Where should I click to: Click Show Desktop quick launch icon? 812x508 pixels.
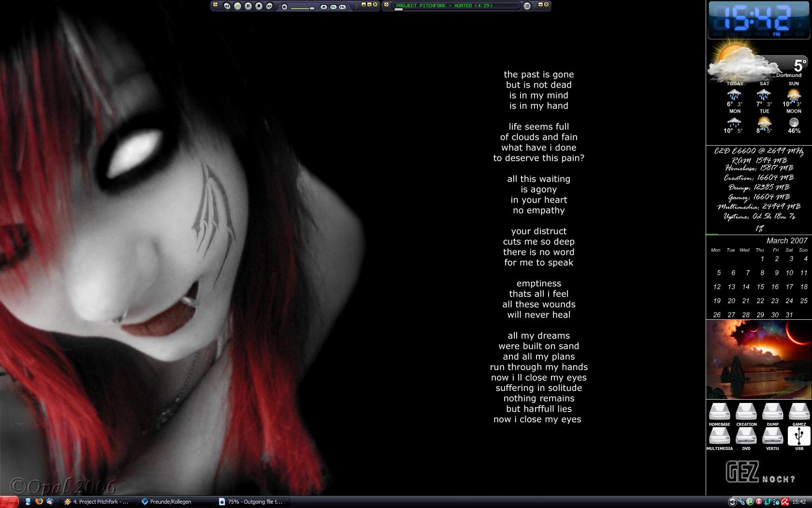(x=28, y=502)
